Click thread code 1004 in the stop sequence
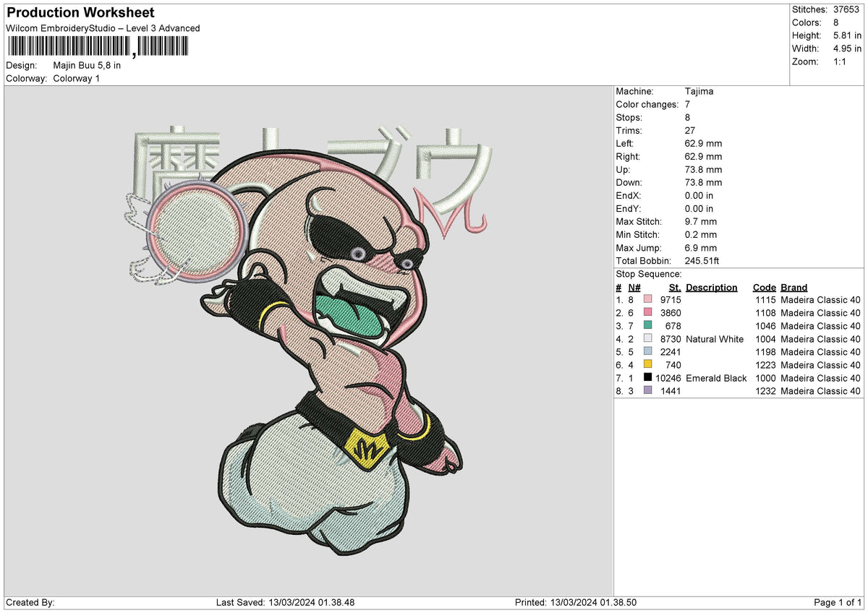 pyautogui.click(x=765, y=339)
